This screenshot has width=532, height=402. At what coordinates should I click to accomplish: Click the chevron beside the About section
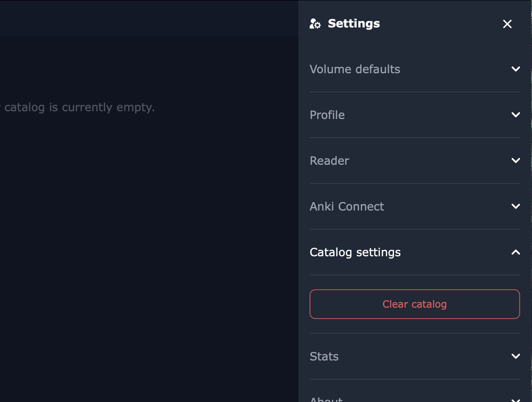[515, 400]
